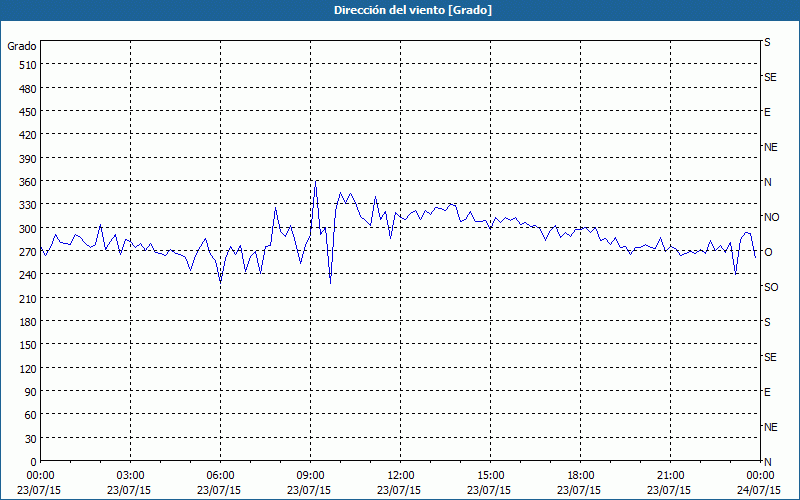Viewport: 800px width, 500px height.
Task: Click the 240 degree axis label
Action: [28, 275]
